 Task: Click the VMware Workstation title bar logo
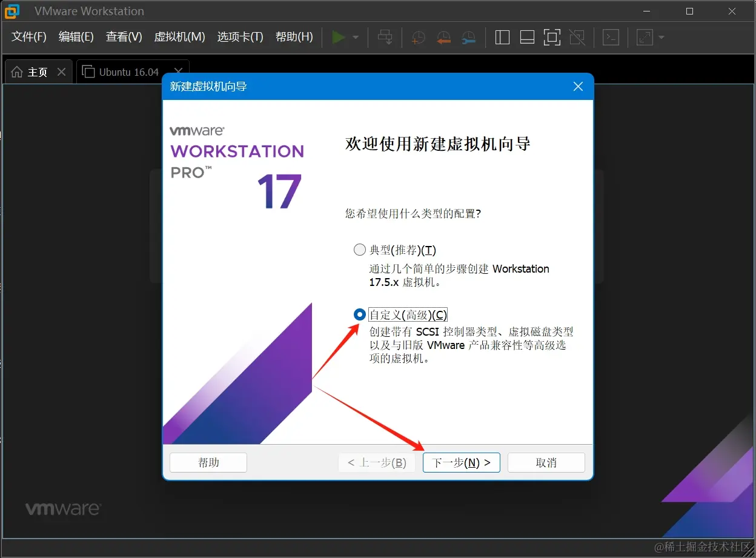click(12, 11)
